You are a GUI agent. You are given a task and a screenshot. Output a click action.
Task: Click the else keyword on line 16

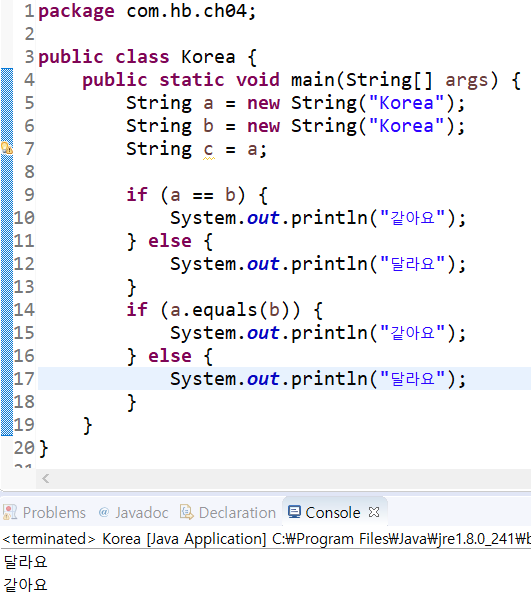pyautogui.click(x=170, y=356)
